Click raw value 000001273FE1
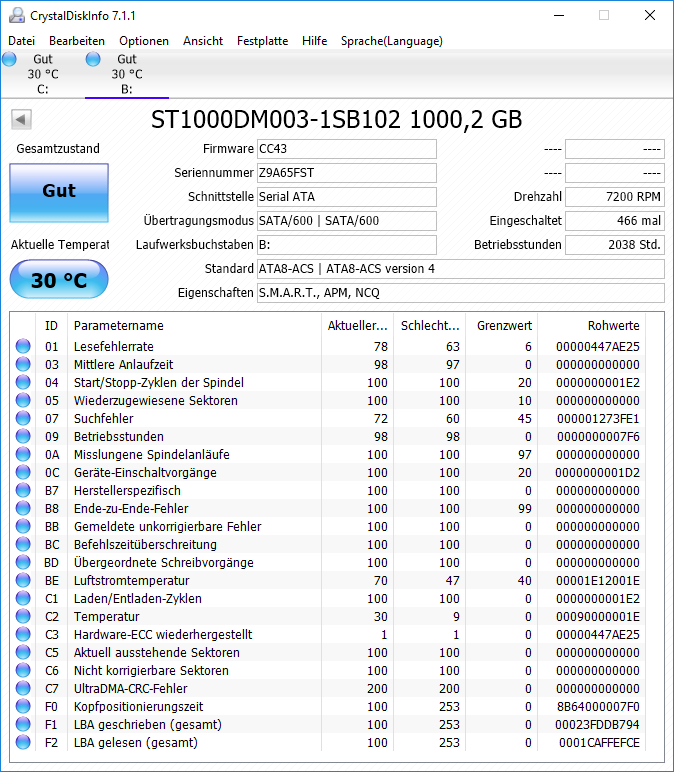Screen dimensions: 674x772 (598, 418)
